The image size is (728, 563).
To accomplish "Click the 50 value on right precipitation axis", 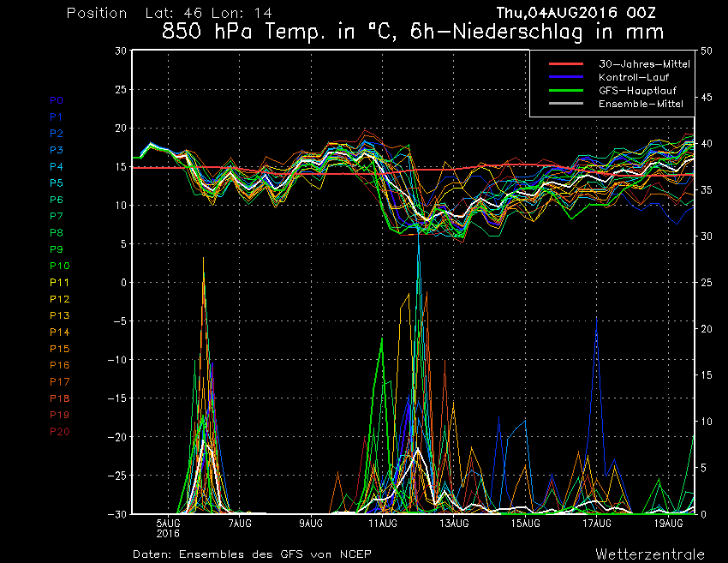I will tap(707, 51).
